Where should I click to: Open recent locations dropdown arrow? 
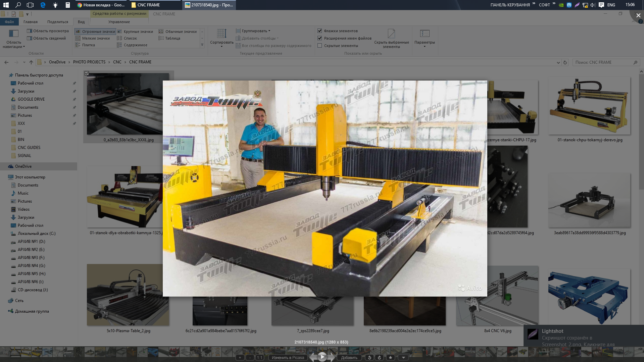coord(24,62)
